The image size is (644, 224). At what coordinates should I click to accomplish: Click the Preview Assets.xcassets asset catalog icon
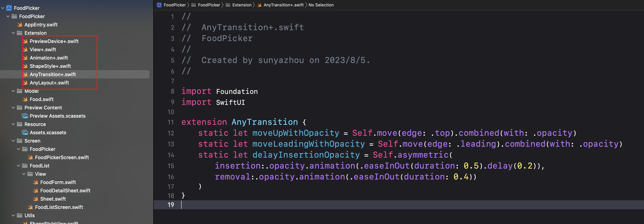tap(25, 116)
